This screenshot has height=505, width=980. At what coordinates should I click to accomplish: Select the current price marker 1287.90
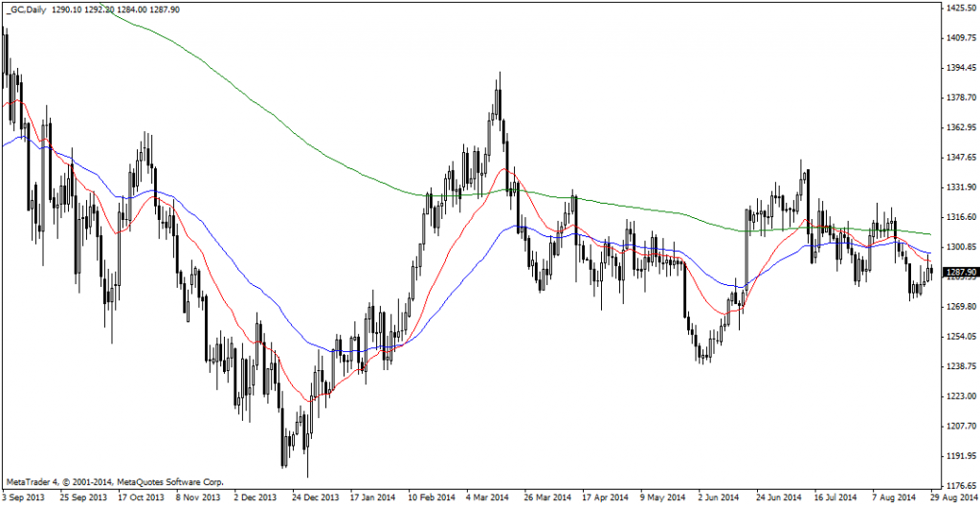click(x=959, y=273)
